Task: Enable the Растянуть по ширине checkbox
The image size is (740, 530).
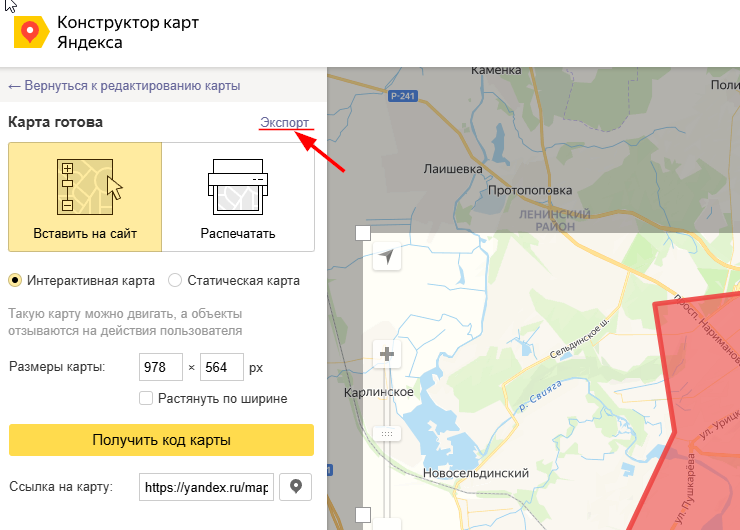Action: pyautogui.click(x=146, y=398)
